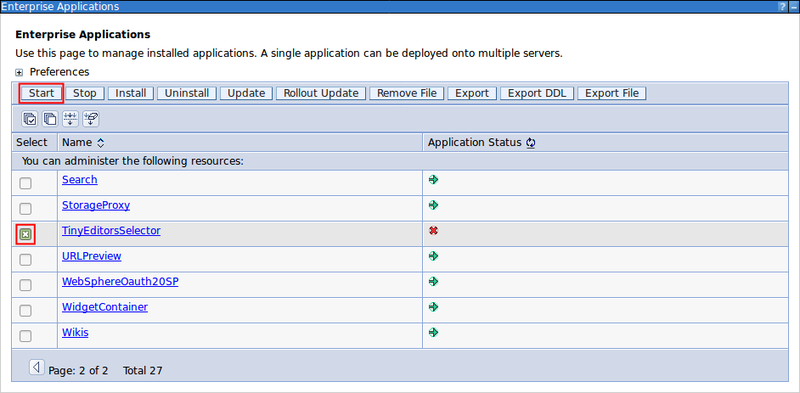Viewport: 800px width, 393px height.
Task: Click the Update button
Action: pos(246,93)
